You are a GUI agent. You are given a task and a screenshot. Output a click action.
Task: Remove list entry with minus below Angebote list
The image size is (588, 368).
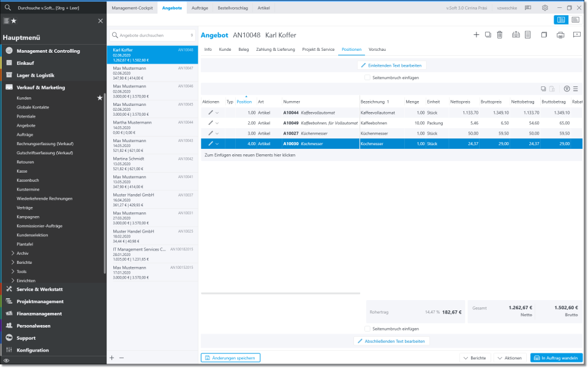121,358
